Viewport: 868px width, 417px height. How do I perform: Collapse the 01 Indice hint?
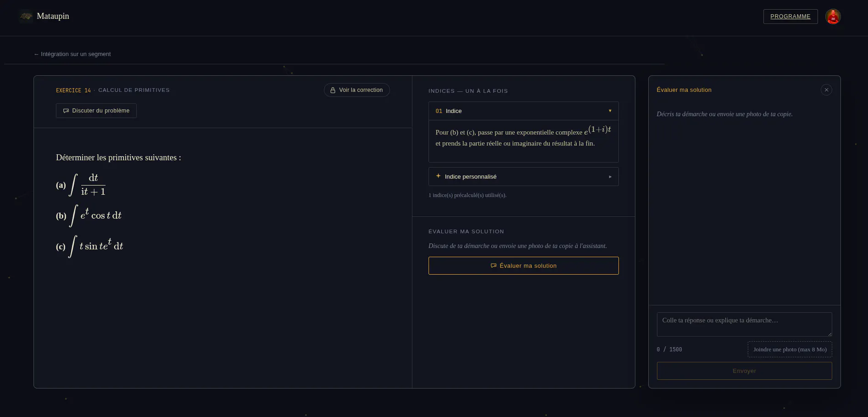point(523,111)
